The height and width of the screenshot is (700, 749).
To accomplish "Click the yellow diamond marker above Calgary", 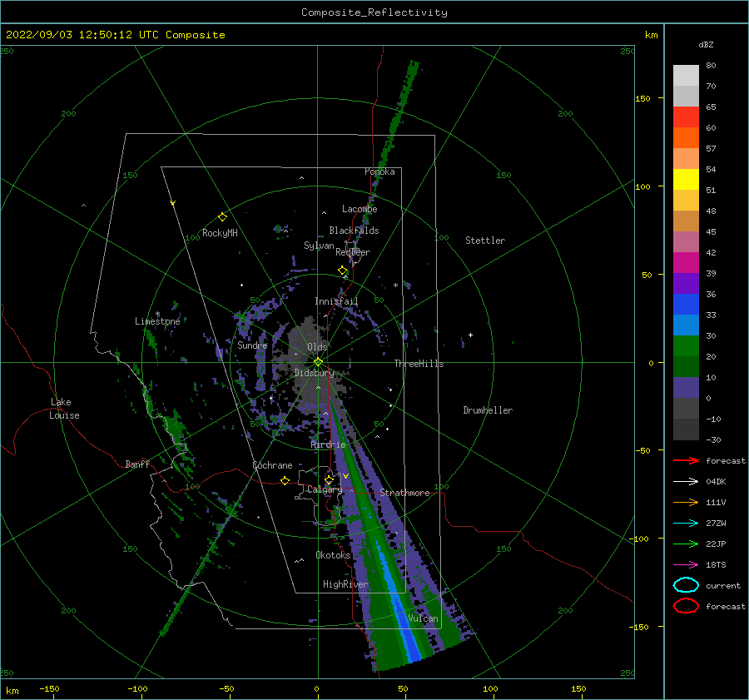I will (x=329, y=479).
